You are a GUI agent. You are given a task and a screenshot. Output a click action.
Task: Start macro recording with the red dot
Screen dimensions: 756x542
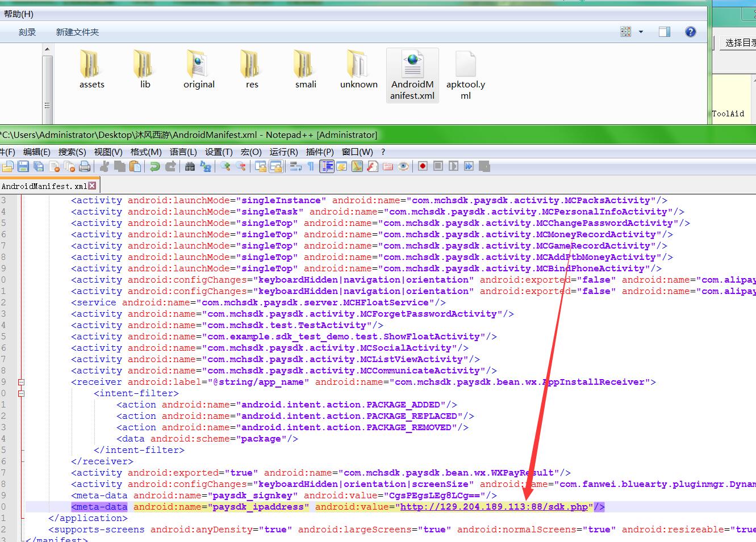tap(423, 166)
